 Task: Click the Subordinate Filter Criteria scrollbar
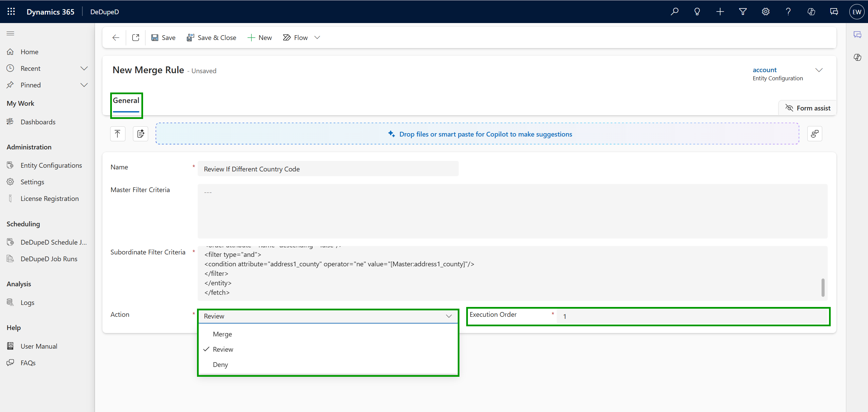tap(823, 288)
